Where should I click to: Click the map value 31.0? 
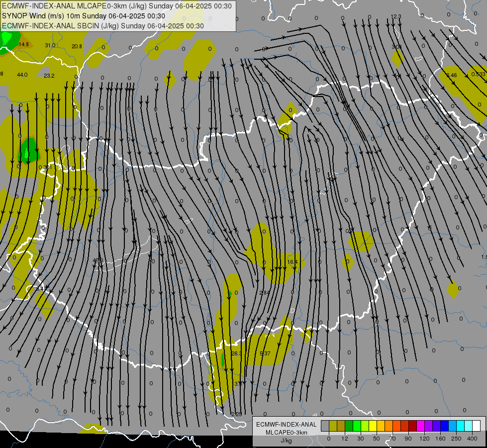50,45
